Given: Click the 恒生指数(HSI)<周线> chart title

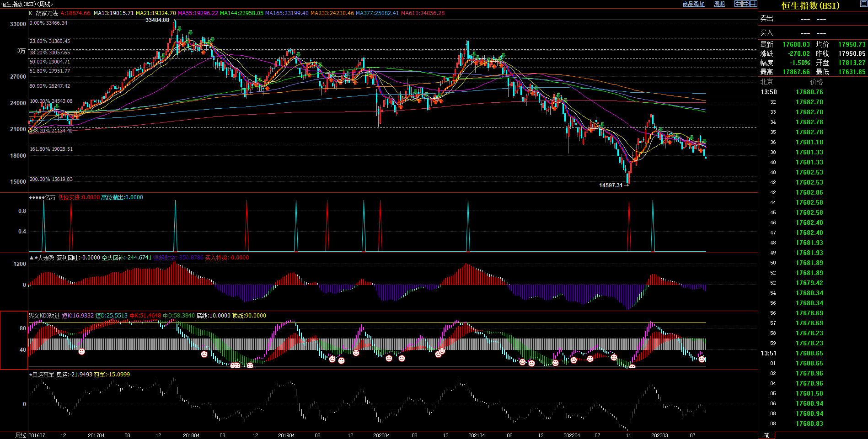Looking at the screenshot, I should coord(27,4).
